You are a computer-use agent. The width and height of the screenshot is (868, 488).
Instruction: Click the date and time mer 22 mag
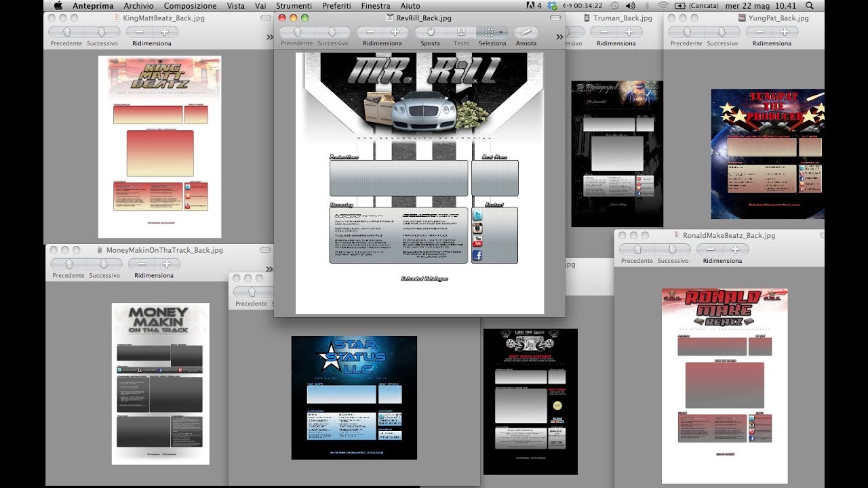click(x=762, y=5)
